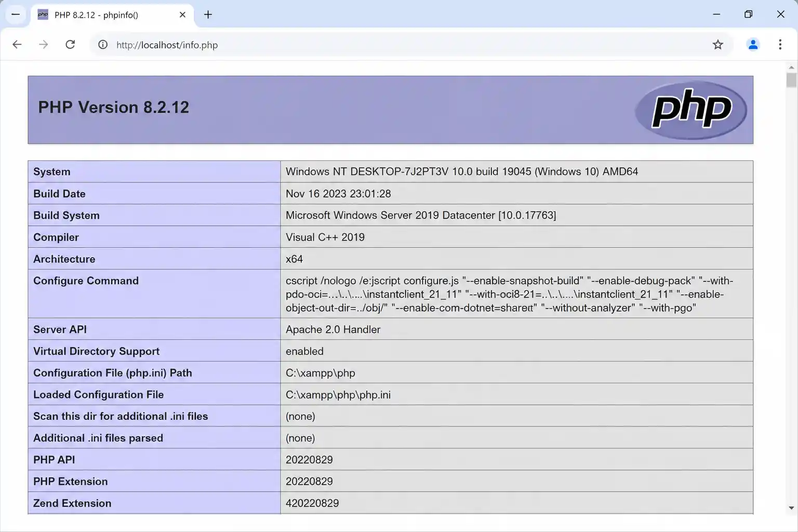The width and height of the screenshot is (798, 532).
Task: Click 20220829 value in PHP Extension row
Action: [309, 482]
